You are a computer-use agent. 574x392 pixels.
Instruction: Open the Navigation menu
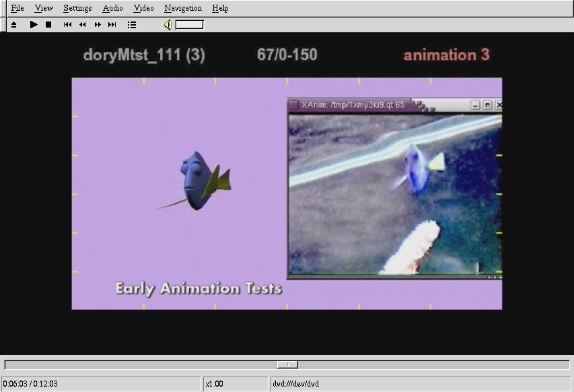pyautogui.click(x=182, y=8)
